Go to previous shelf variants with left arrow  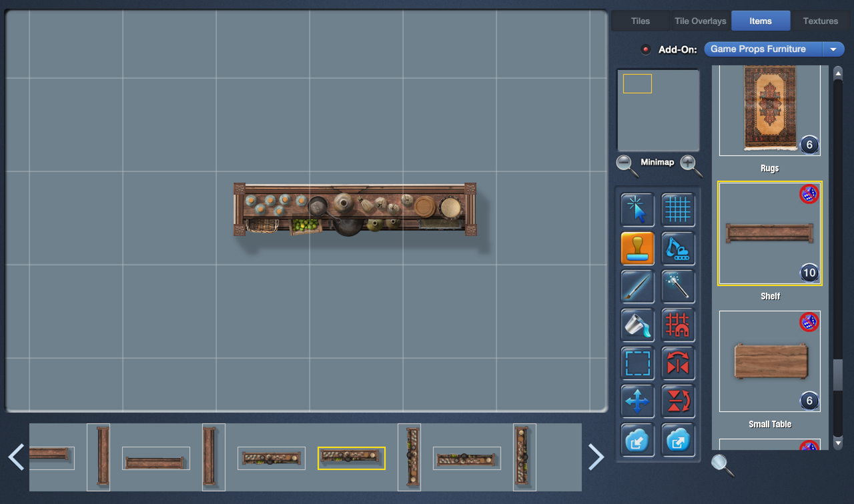click(x=16, y=457)
